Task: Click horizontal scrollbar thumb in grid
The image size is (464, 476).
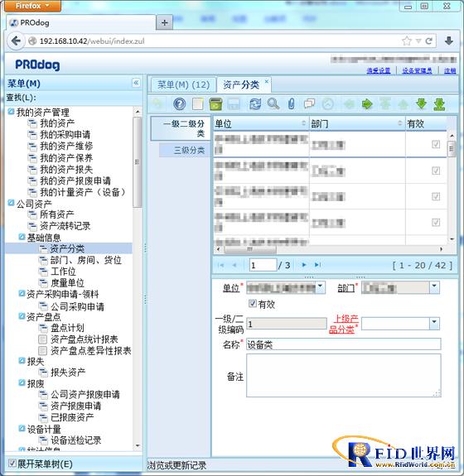Action: click(250, 249)
